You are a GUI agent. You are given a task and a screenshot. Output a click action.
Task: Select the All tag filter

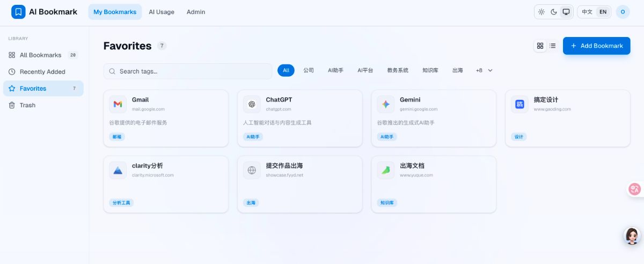(286, 70)
